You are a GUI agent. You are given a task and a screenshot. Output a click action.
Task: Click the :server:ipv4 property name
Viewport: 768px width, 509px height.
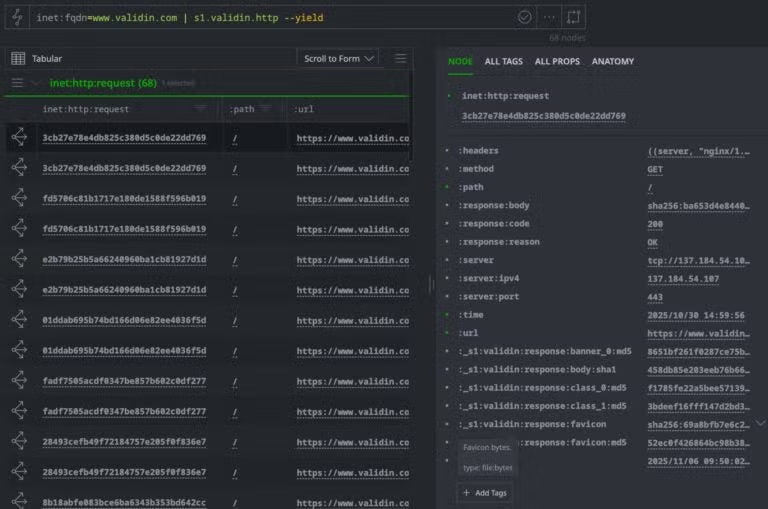[488, 278]
